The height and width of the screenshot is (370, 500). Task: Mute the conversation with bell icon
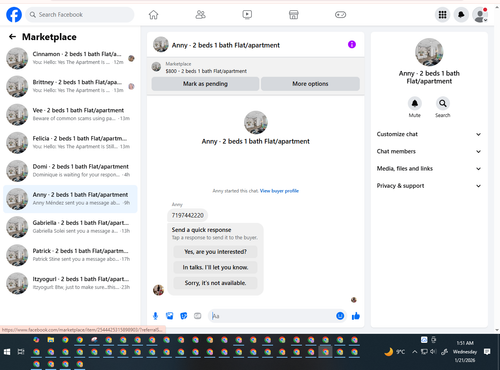415,104
